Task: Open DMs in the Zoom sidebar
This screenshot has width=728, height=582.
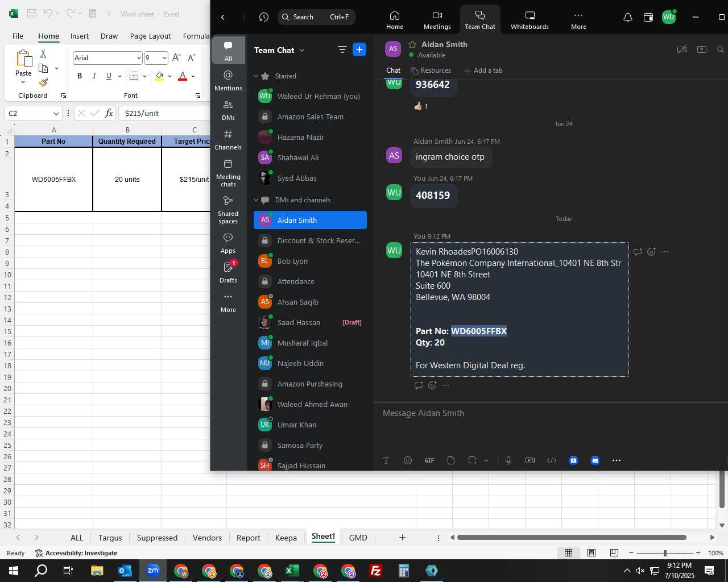Action: click(228, 110)
